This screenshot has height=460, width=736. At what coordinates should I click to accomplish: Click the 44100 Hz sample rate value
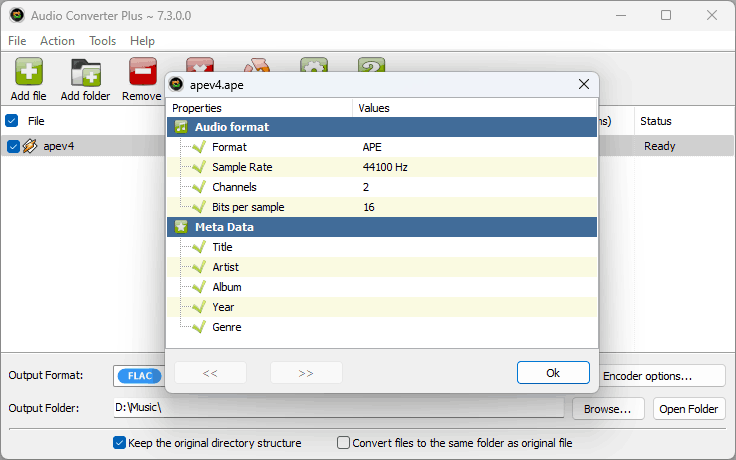tap(385, 167)
